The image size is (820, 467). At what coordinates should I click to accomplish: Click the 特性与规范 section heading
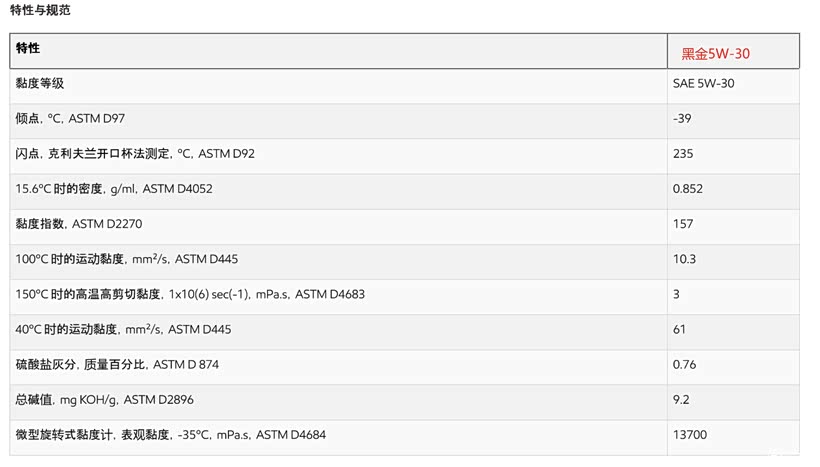[x=41, y=11]
